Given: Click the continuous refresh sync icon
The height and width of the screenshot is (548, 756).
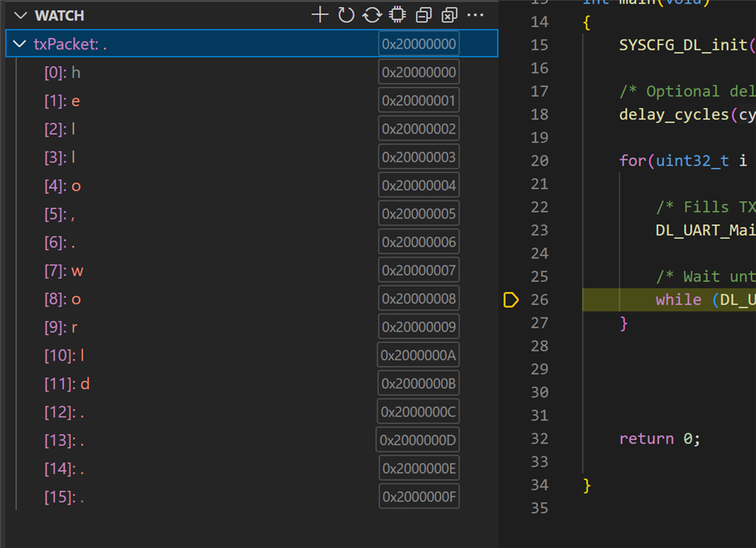Looking at the screenshot, I should click(x=372, y=15).
